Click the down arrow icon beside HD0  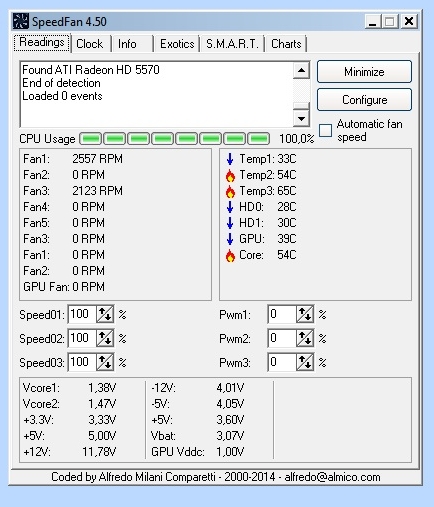[230, 207]
